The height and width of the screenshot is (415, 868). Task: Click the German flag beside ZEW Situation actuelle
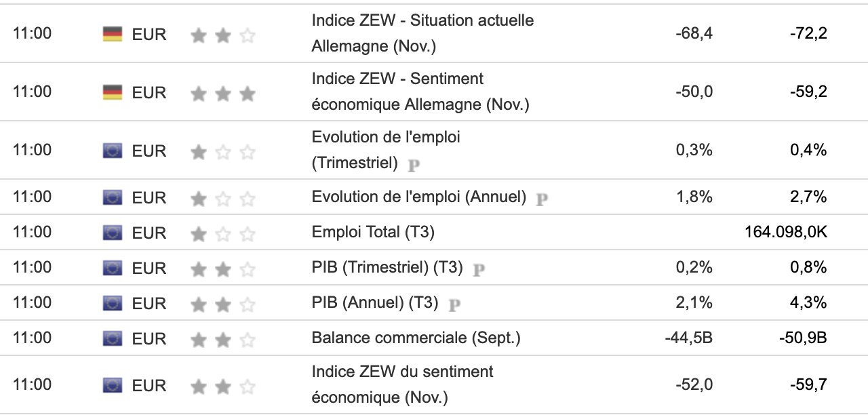pos(112,34)
